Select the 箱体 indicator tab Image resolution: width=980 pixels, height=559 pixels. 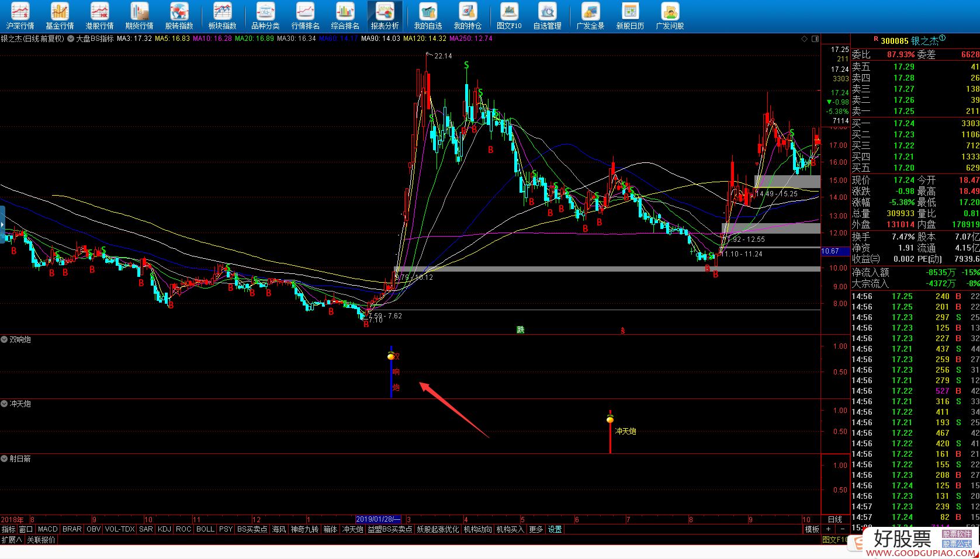click(330, 529)
